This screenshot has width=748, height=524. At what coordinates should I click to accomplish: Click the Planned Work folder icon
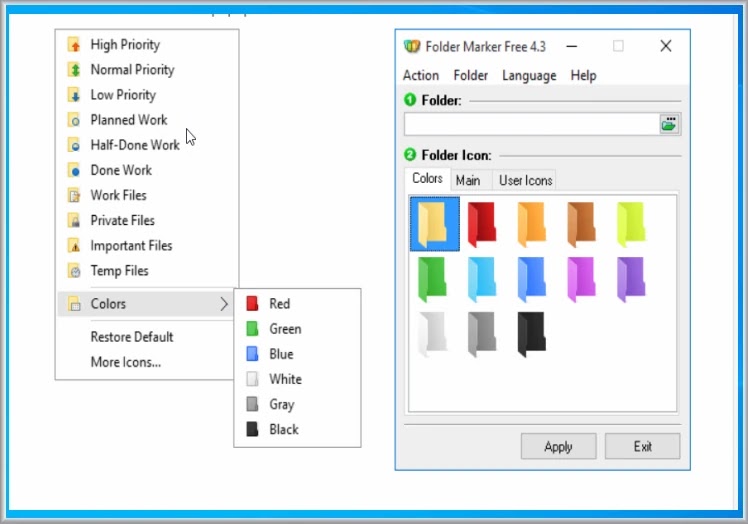(74, 120)
